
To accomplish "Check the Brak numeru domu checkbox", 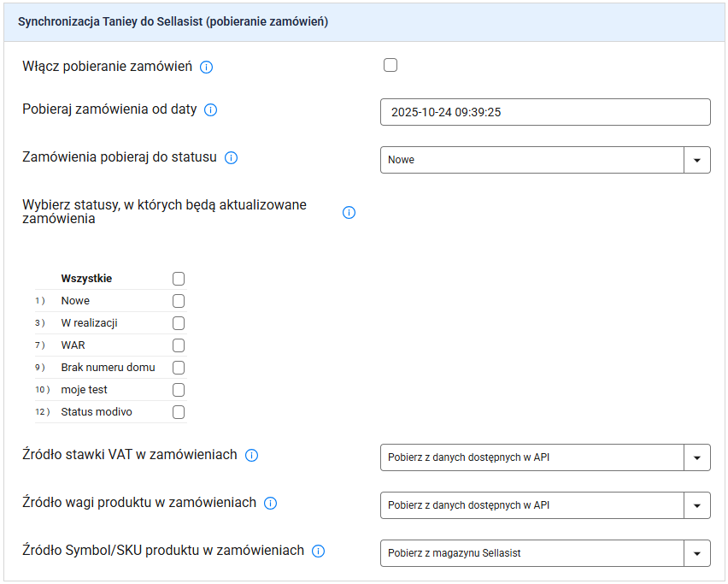I will pyautogui.click(x=179, y=368).
